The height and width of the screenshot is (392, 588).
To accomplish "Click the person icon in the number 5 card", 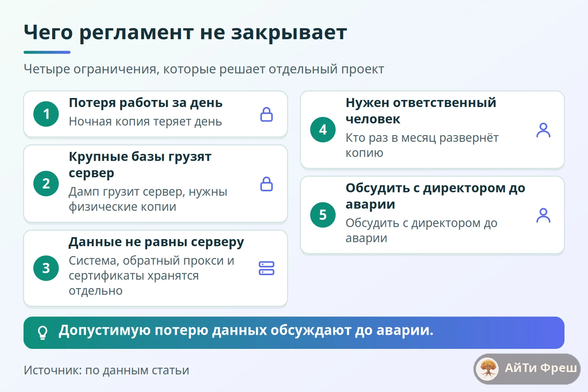I will point(543,215).
